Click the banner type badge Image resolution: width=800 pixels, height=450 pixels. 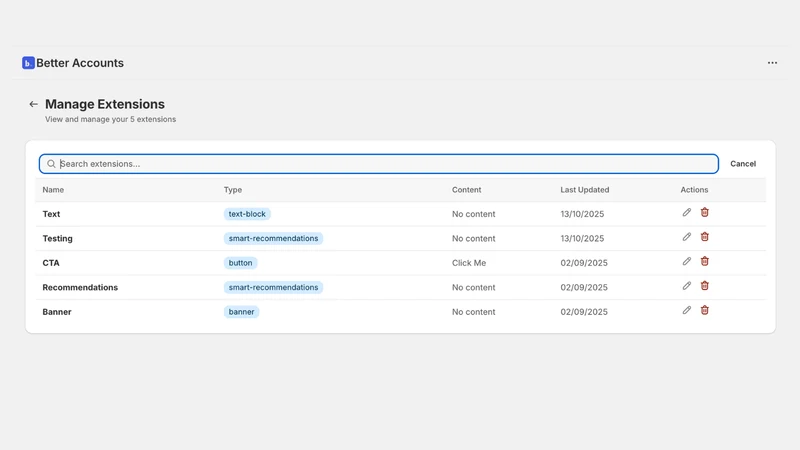(x=241, y=312)
